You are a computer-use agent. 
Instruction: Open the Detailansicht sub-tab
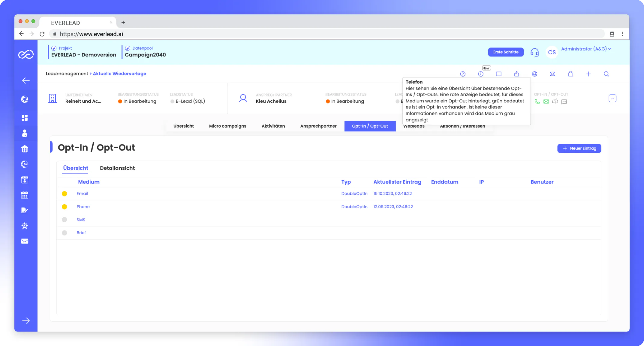click(x=117, y=168)
